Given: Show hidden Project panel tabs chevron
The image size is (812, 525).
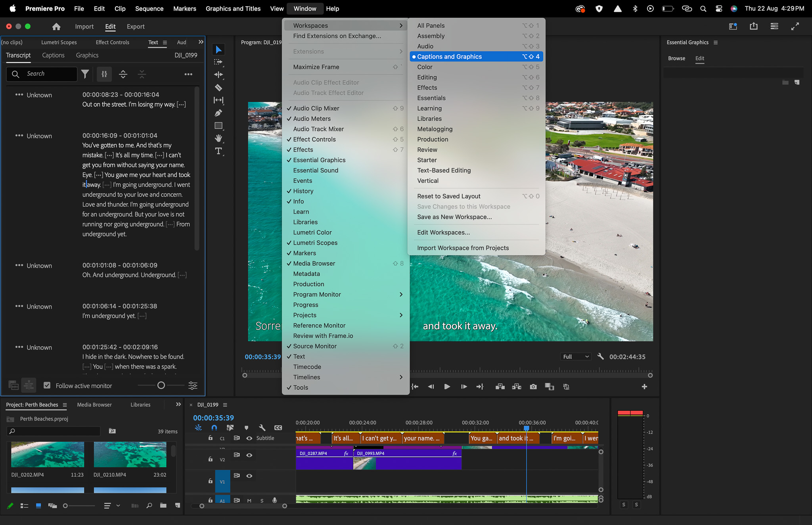Looking at the screenshot, I should tap(178, 404).
